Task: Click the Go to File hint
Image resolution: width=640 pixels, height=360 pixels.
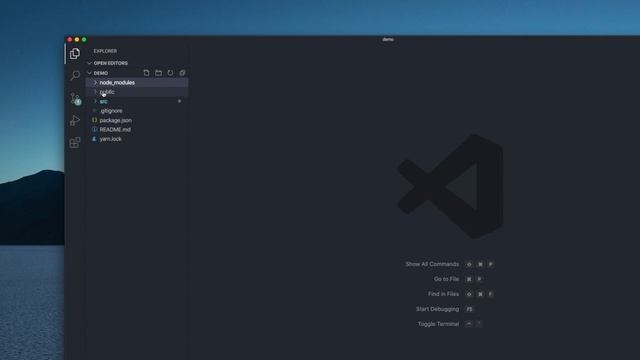Action: point(446,279)
